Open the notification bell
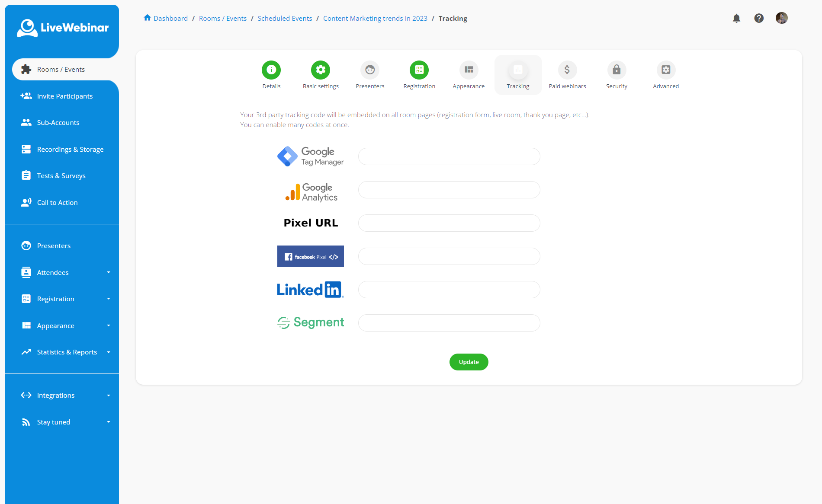 pos(736,18)
